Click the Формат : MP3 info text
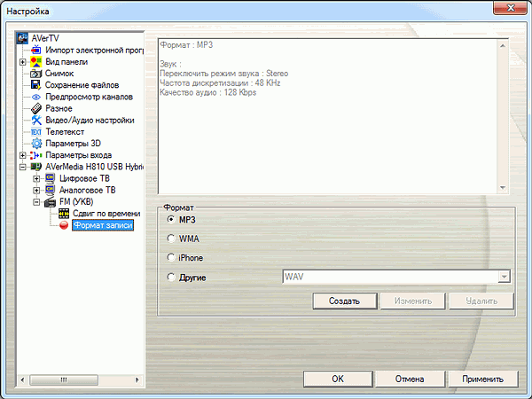This screenshot has height=399, width=532. point(186,45)
